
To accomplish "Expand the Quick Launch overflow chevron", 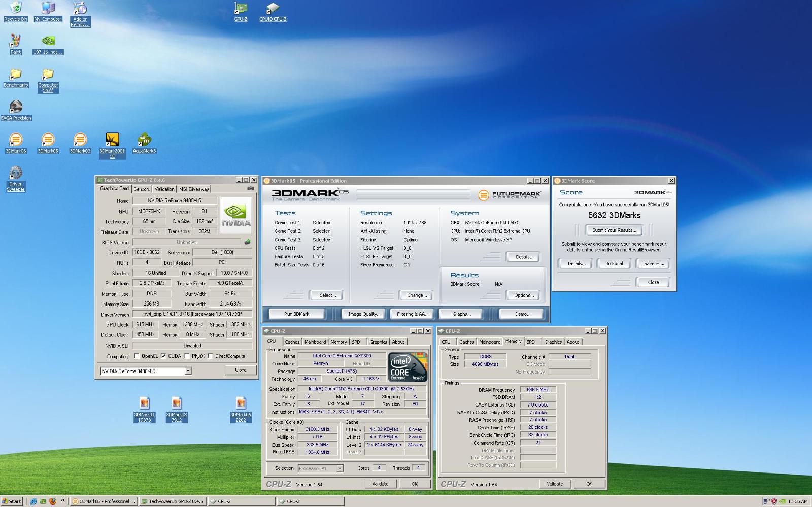I will click(x=63, y=501).
